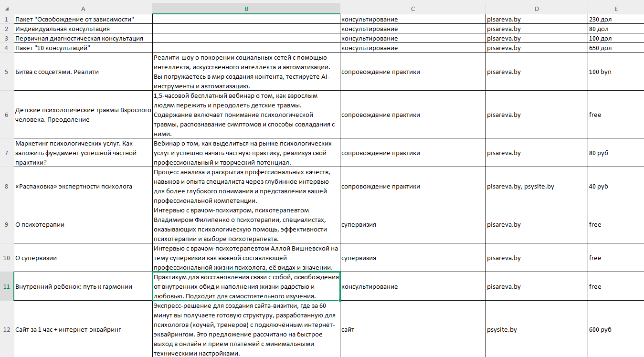Click the select-all corner triangle
Screen dimensions: 644x357
7,9
